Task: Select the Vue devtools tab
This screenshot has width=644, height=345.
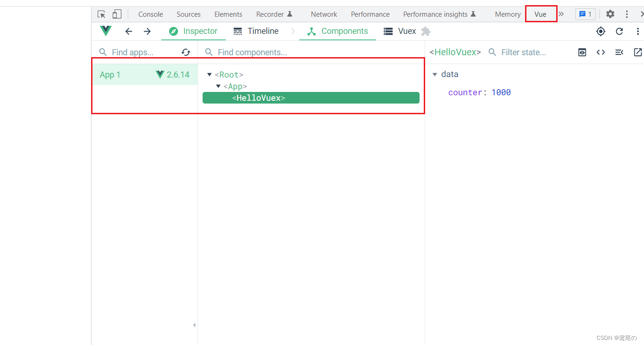Action: click(540, 14)
